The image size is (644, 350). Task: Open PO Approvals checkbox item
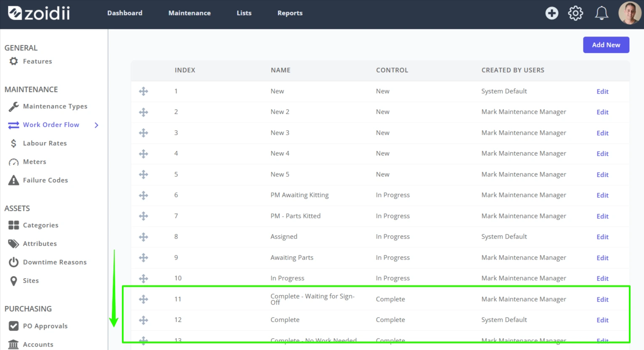[x=38, y=326]
